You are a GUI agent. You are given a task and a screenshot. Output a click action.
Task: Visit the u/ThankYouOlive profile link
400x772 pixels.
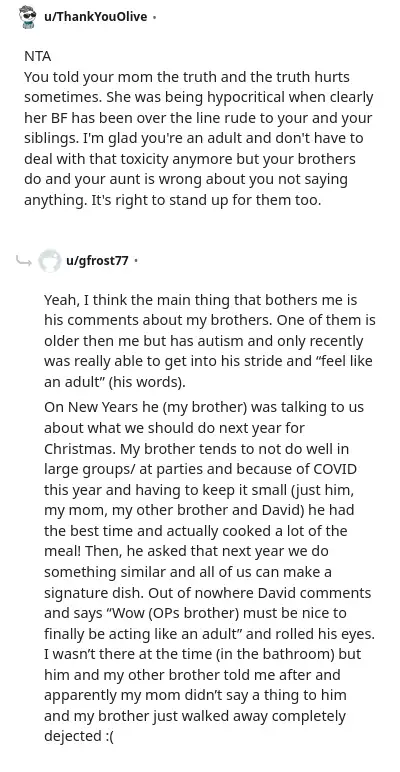pos(96,17)
